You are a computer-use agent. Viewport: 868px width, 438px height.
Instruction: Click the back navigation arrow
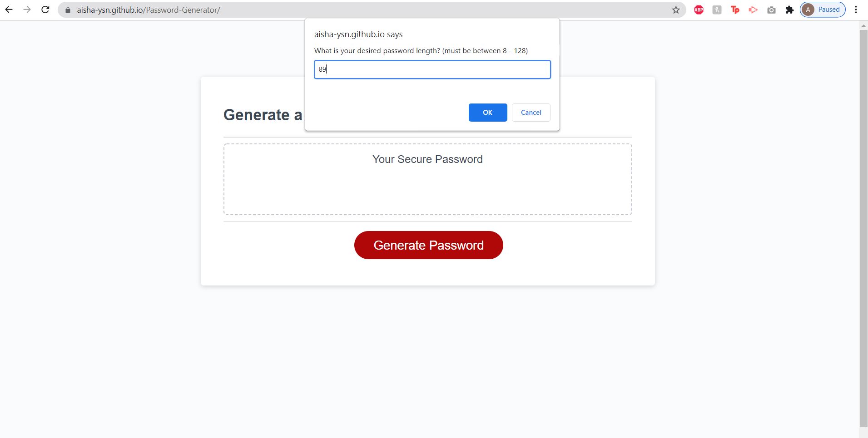click(x=9, y=9)
